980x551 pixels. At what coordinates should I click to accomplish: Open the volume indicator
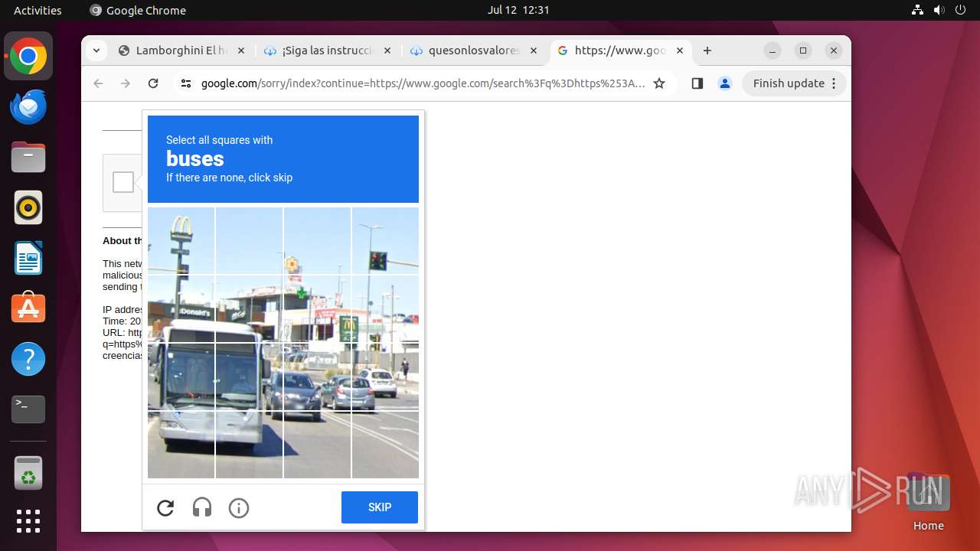point(939,10)
